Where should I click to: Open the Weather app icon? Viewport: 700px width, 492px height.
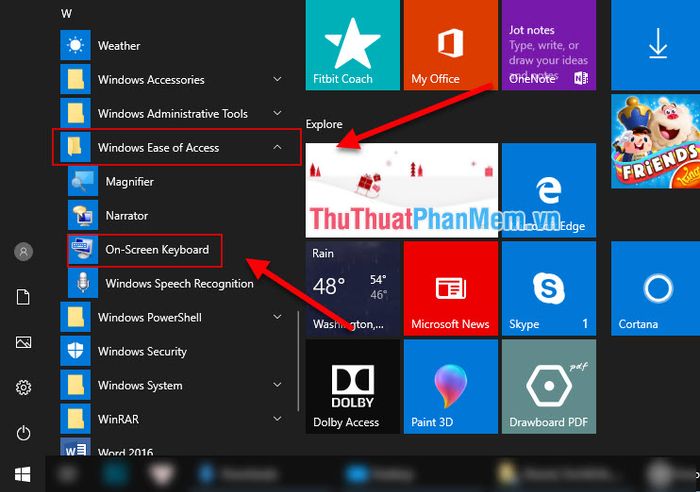coord(75,45)
